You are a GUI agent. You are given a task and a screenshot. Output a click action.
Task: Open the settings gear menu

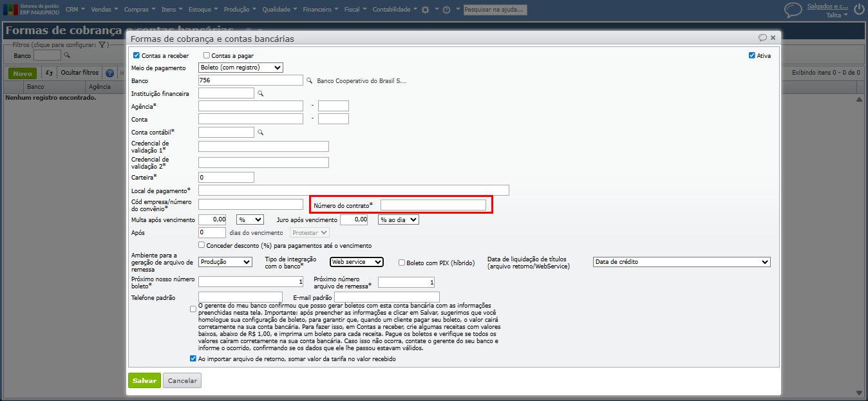coord(425,10)
